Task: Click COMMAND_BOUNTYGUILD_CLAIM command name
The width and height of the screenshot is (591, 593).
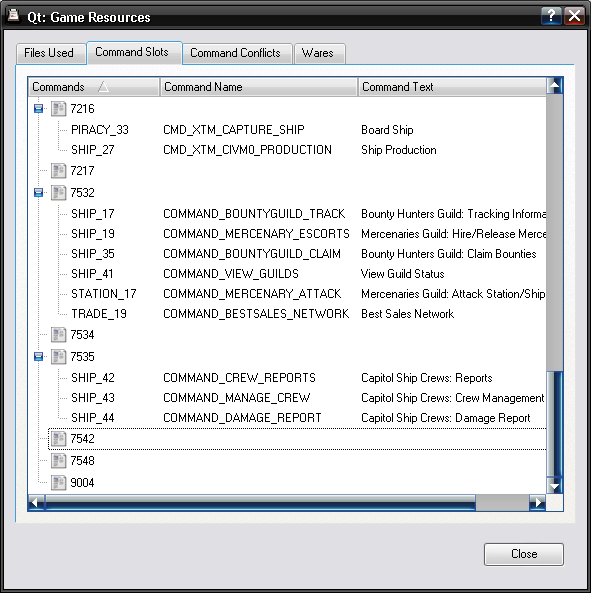Action: click(252, 254)
